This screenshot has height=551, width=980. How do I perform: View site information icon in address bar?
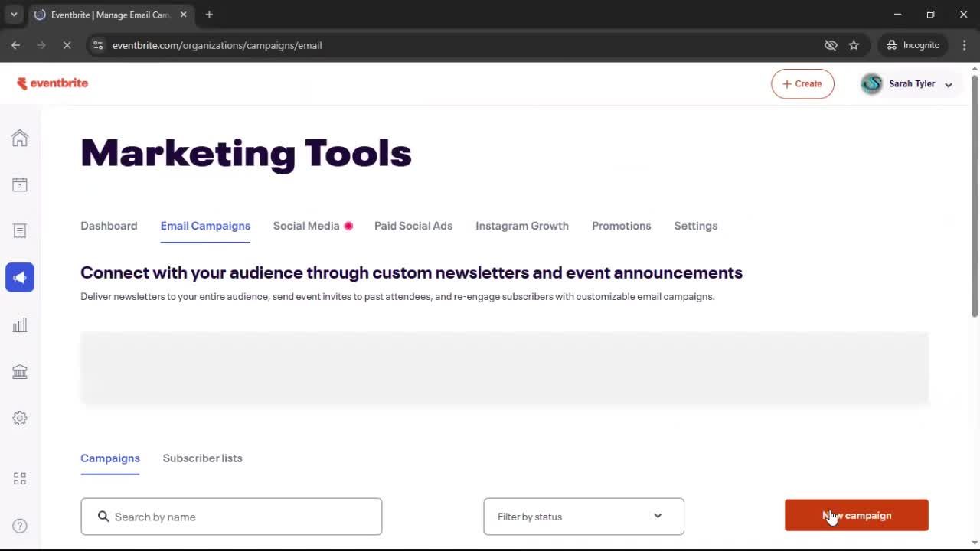pyautogui.click(x=98, y=45)
